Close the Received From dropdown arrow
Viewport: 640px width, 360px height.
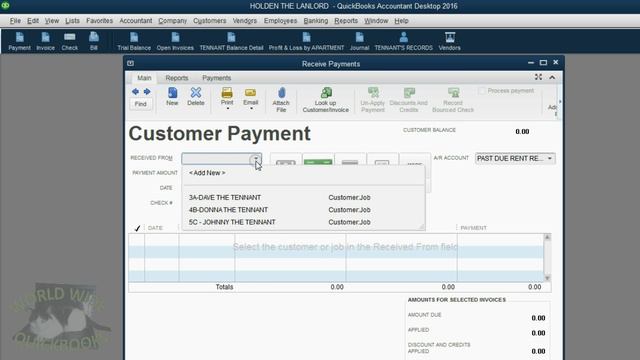pyautogui.click(x=256, y=159)
